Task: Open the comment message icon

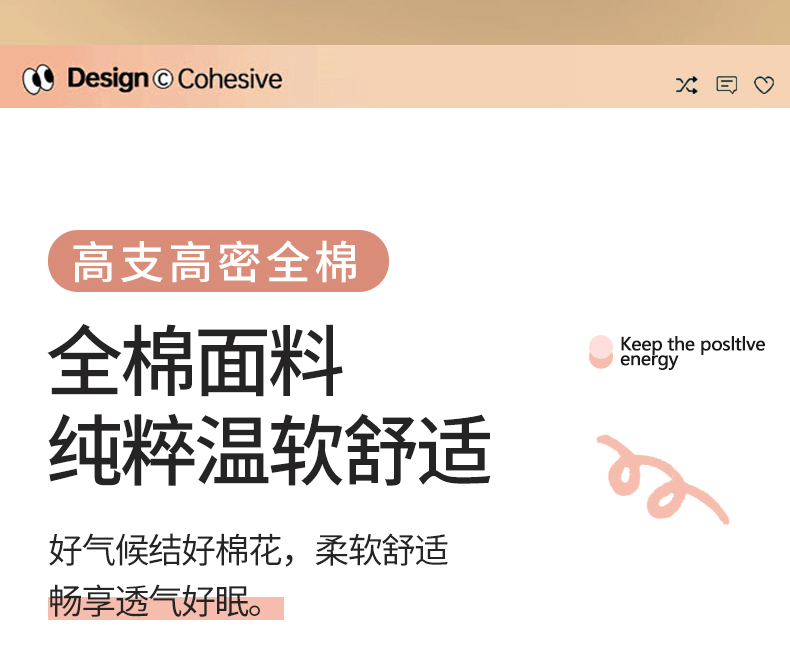Action: coord(727,85)
